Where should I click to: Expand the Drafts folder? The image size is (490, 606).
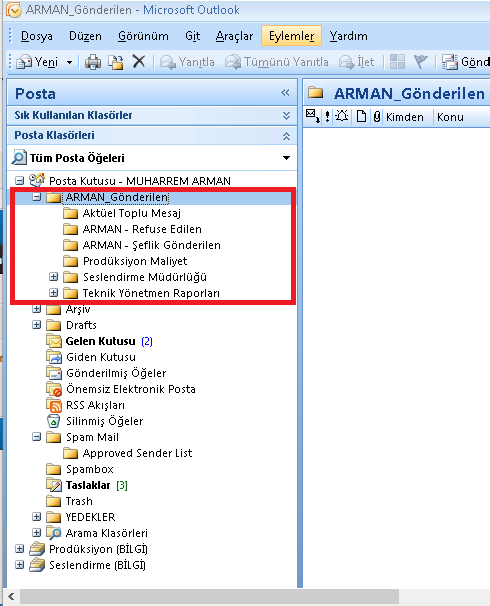(x=37, y=325)
